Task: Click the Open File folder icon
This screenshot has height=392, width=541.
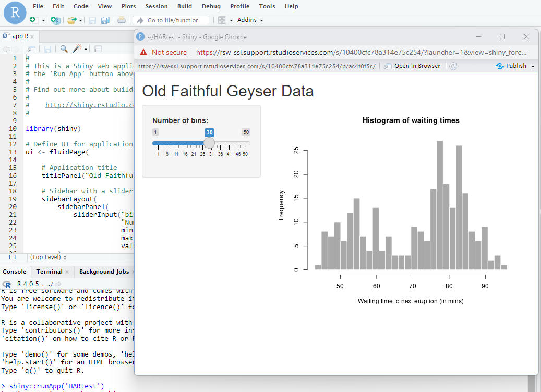Action: click(x=71, y=20)
